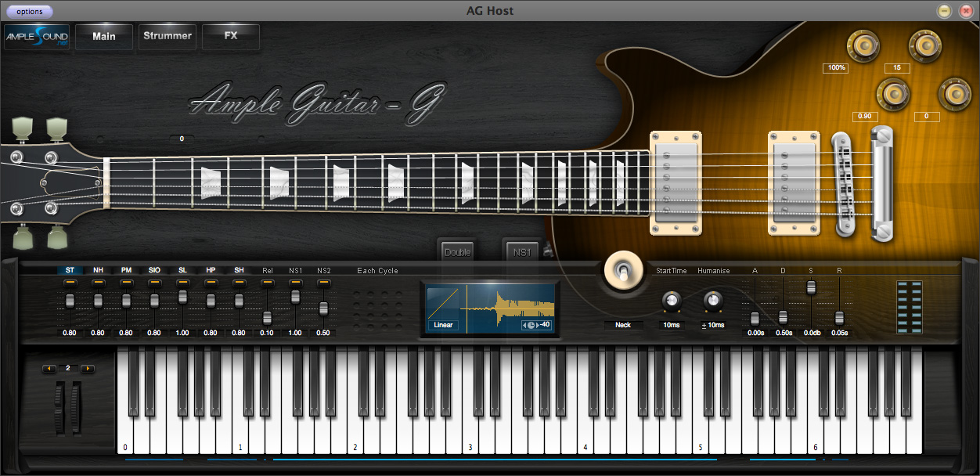Click the capo position field showing 0
Viewport: 980px width, 476px height.
(182, 139)
